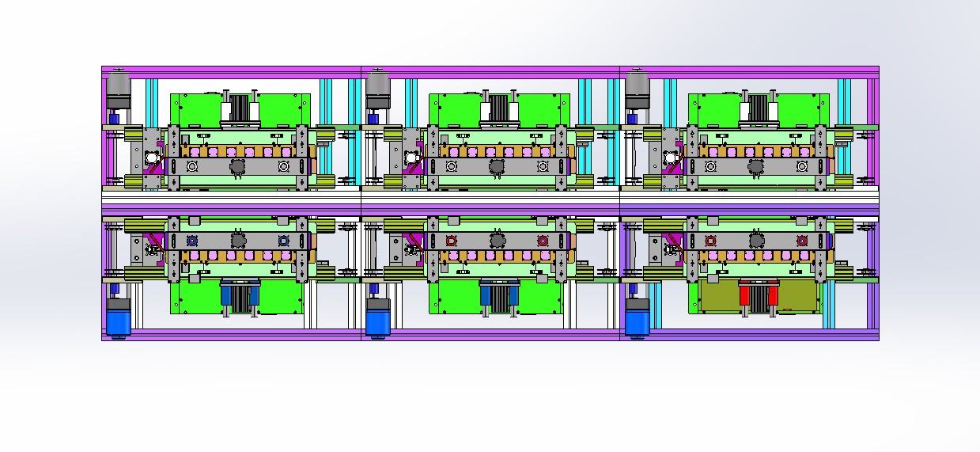Select the left red motor on the olive plate
The height and width of the screenshot is (452, 980).
pyautogui.click(x=744, y=294)
